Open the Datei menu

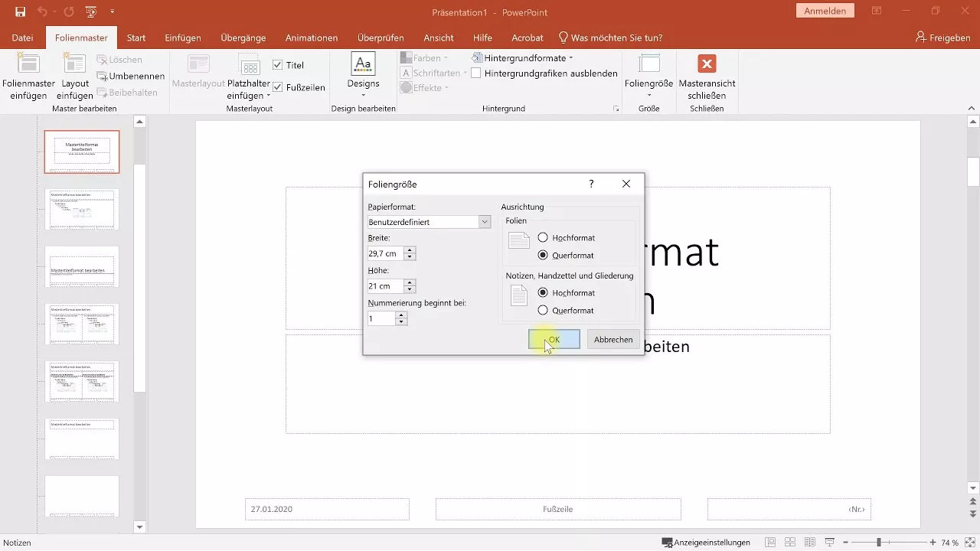pos(22,37)
